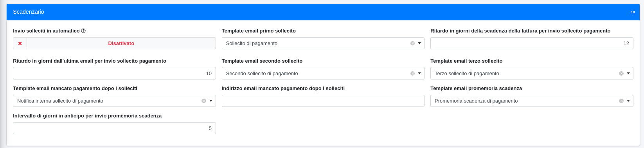Clear the Terzo sollecito di pagamento selection
The image size is (644, 148).
(x=621, y=74)
